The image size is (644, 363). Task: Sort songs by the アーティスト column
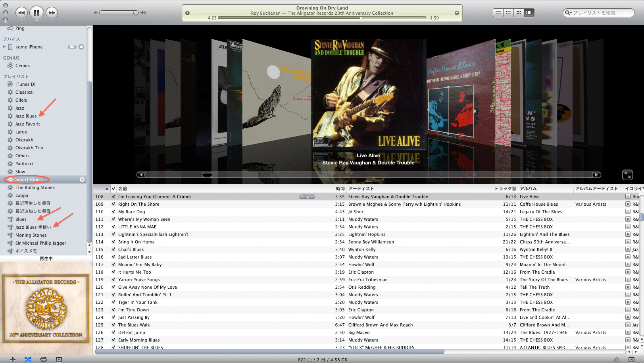click(361, 189)
